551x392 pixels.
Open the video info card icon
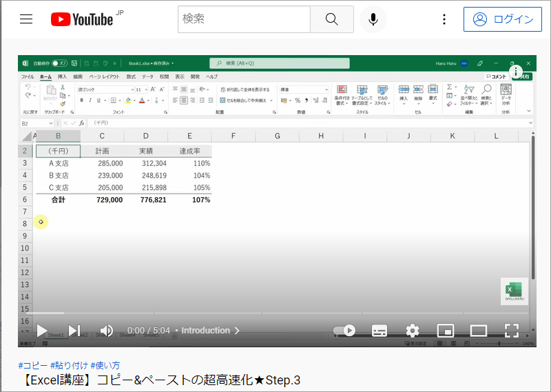coord(515,72)
